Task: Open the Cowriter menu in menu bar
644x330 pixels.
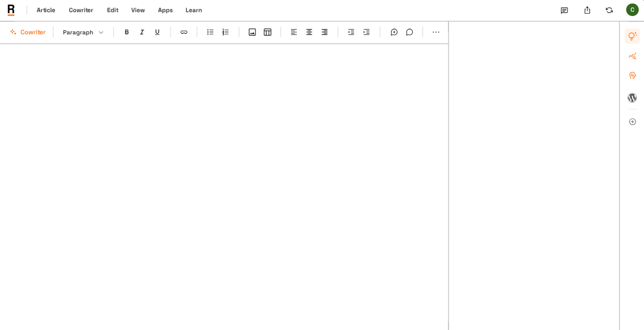Action: click(x=81, y=10)
